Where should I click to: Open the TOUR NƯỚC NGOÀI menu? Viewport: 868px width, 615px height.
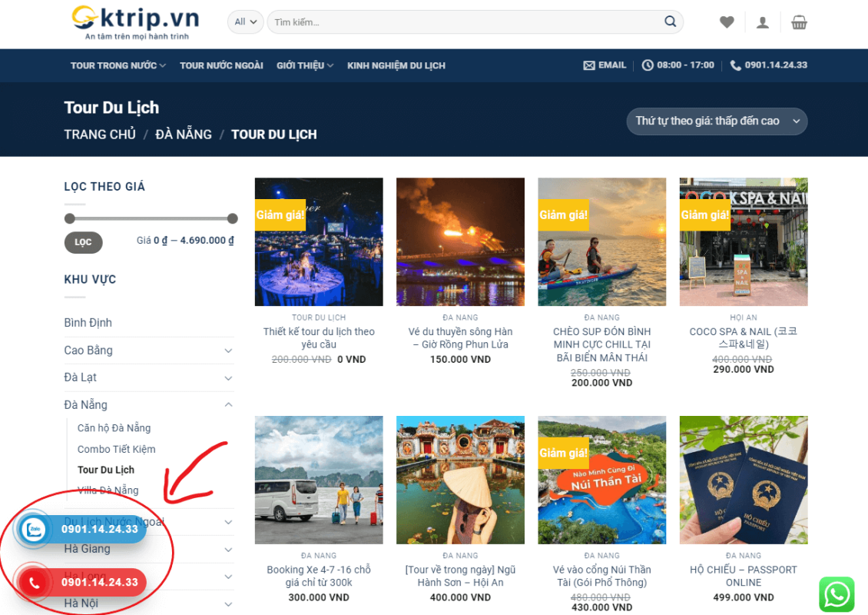coord(221,65)
